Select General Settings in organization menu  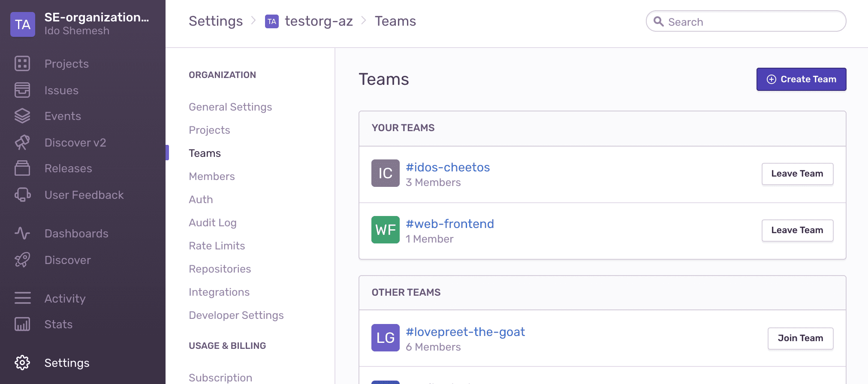tap(230, 107)
